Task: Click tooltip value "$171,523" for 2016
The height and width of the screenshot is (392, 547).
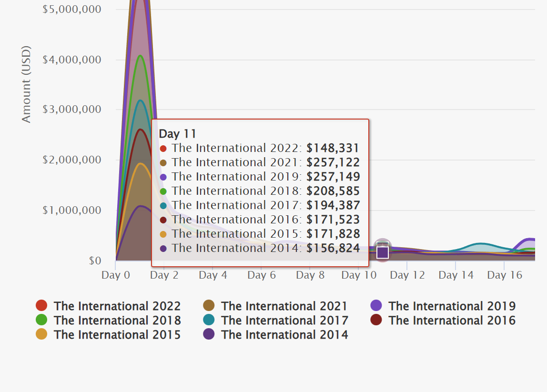Action: [x=333, y=220]
